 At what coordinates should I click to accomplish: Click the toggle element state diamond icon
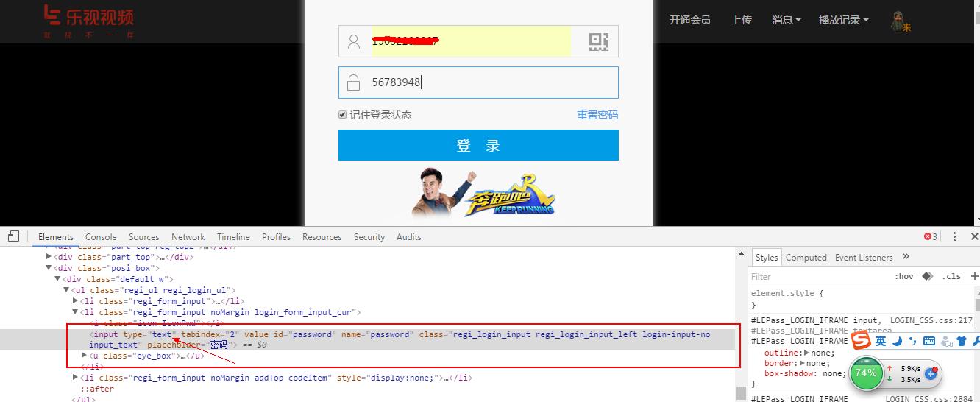928,276
